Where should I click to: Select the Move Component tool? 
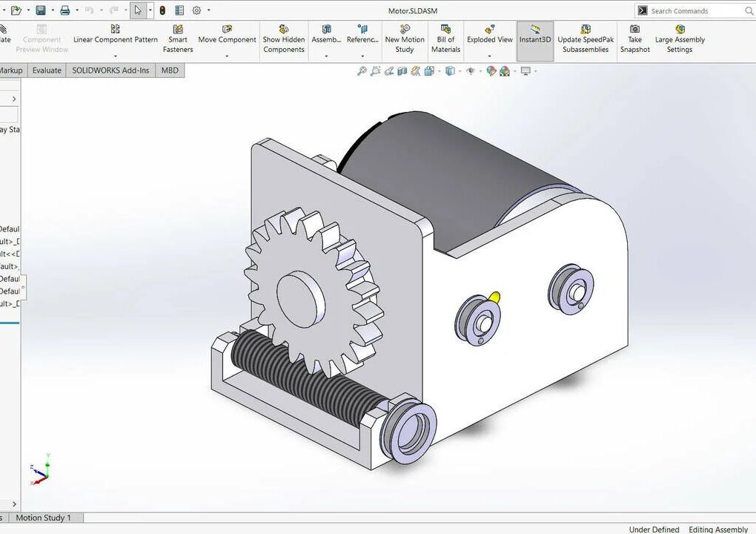(x=227, y=39)
